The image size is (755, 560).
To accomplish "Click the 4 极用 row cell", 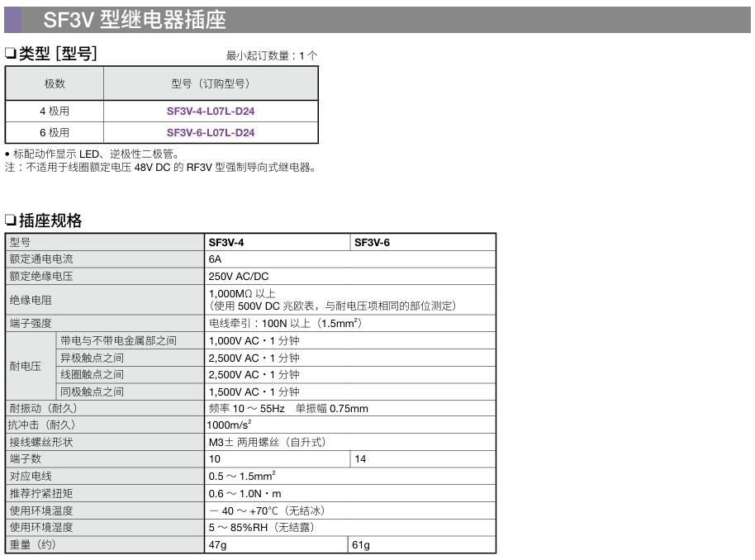I will coord(55,111).
